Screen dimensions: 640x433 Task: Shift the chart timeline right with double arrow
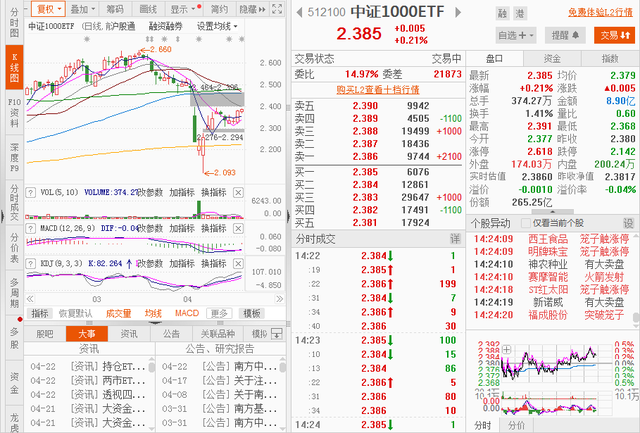point(280,299)
